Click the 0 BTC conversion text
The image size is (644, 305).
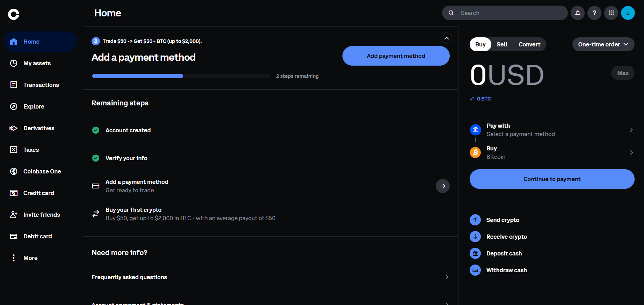click(484, 99)
